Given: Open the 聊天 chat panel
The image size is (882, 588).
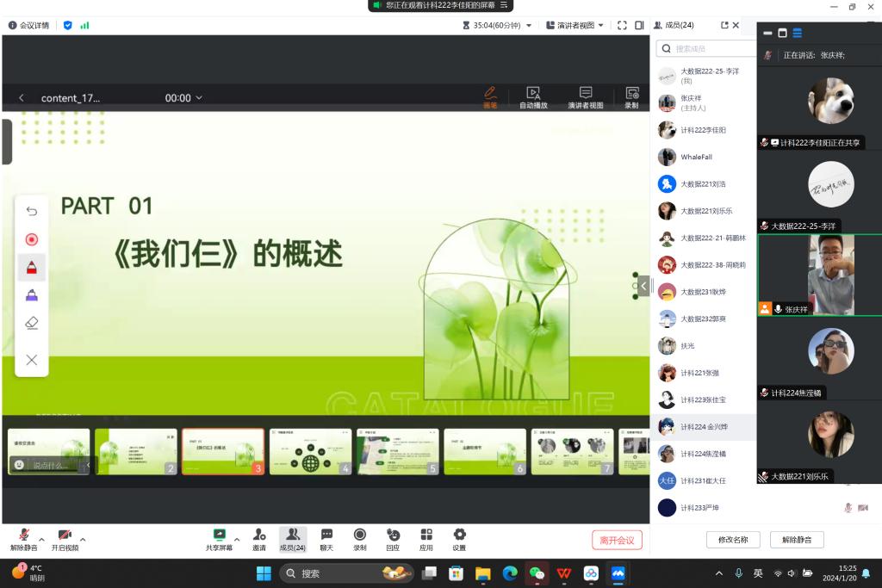Looking at the screenshot, I should [326, 539].
